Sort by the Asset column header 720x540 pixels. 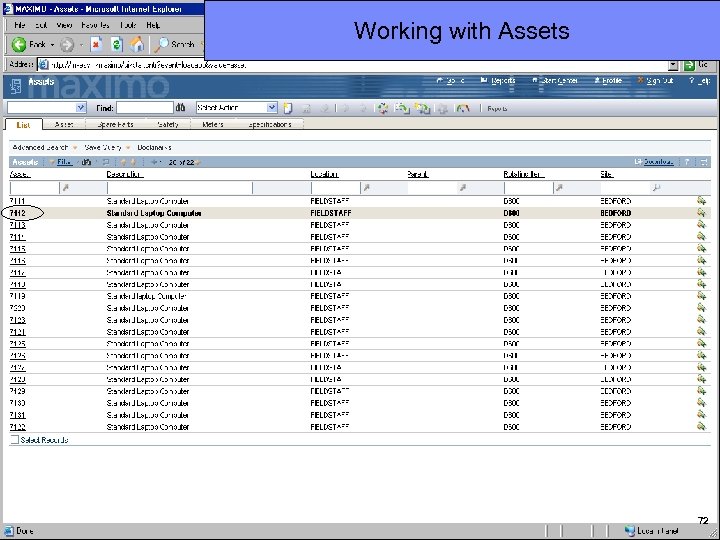pos(20,174)
